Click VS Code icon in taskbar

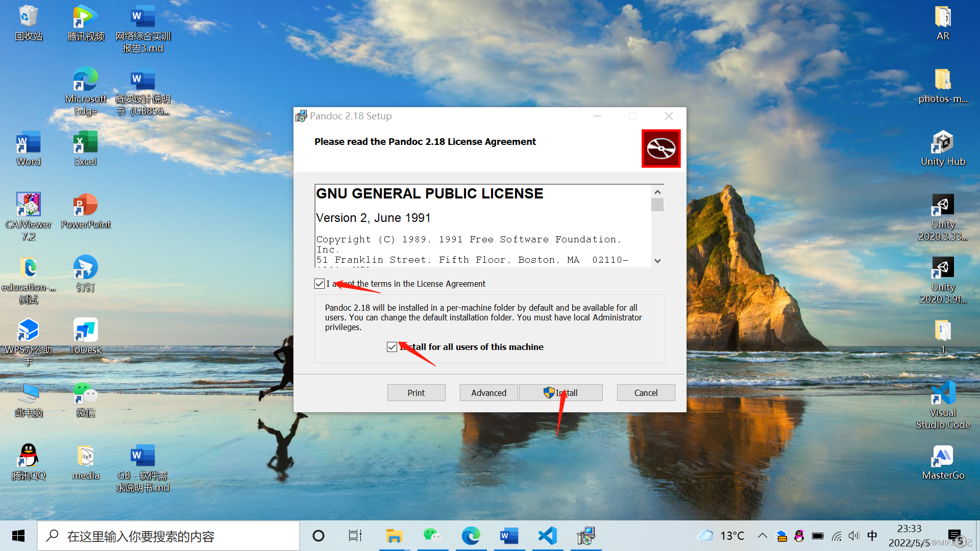point(547,536)
